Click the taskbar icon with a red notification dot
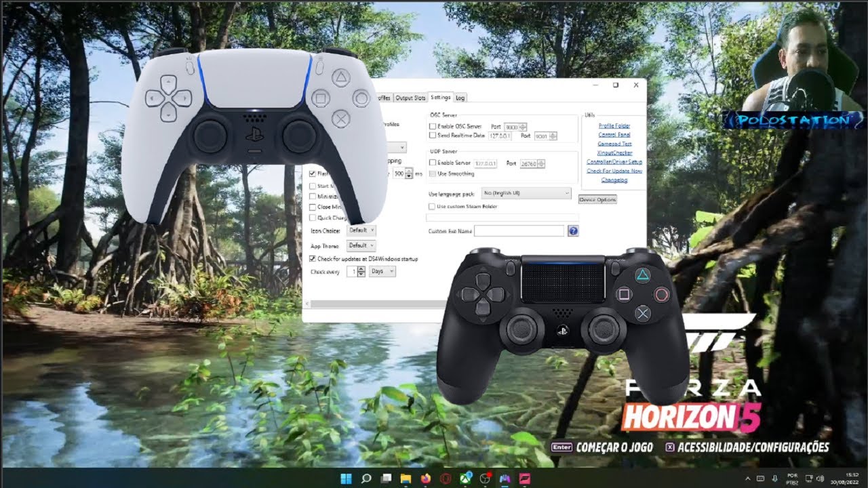Viewport: 868px width, 488px height. 486,479
